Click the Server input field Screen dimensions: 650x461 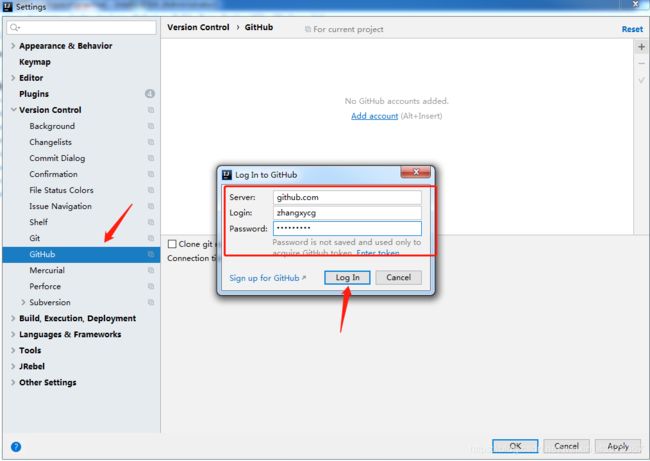[x=347, y=197]
